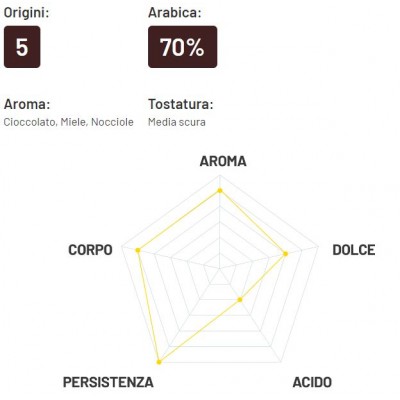
Task: Click the center of the radar chart
Action: click(x=219, y=267)
